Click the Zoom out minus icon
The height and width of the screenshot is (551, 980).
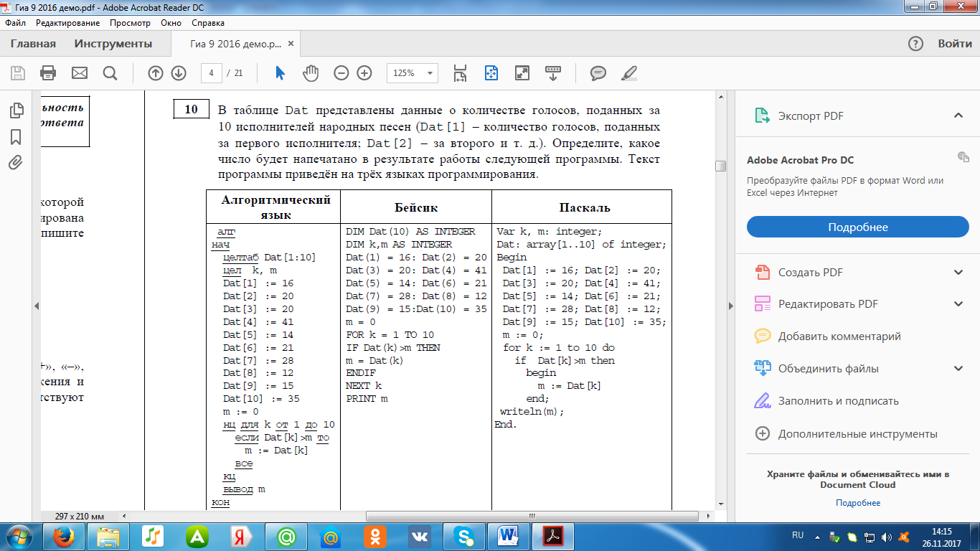tap(341, 73)
